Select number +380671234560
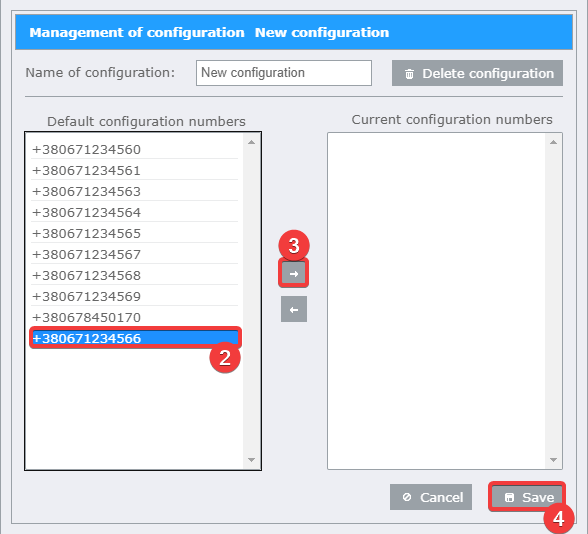 135,149
